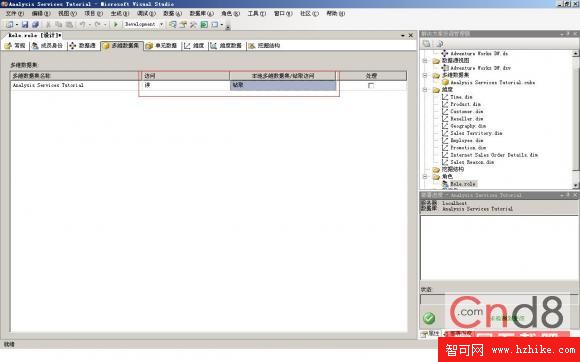Click the New Project toolbar icon

pyautogui.click(x=10, y=24)
